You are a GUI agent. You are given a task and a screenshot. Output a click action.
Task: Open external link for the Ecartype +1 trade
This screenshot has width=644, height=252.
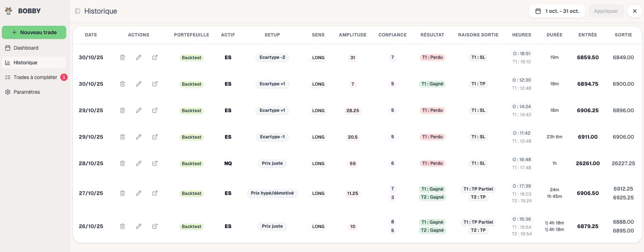(155, 84)
